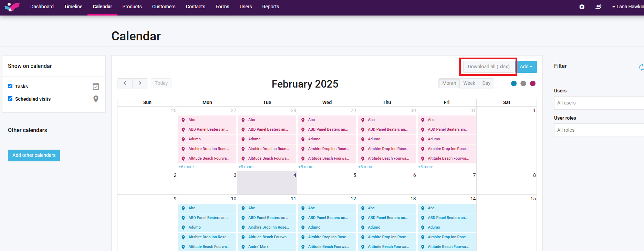
Task: Click the Tasks calendar check icon
Action: (96, 87)
